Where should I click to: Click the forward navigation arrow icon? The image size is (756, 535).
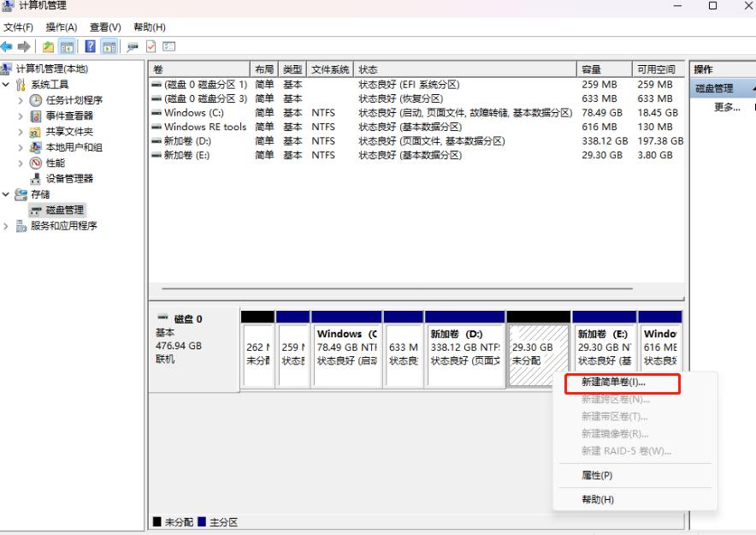(x=23, y=46)
